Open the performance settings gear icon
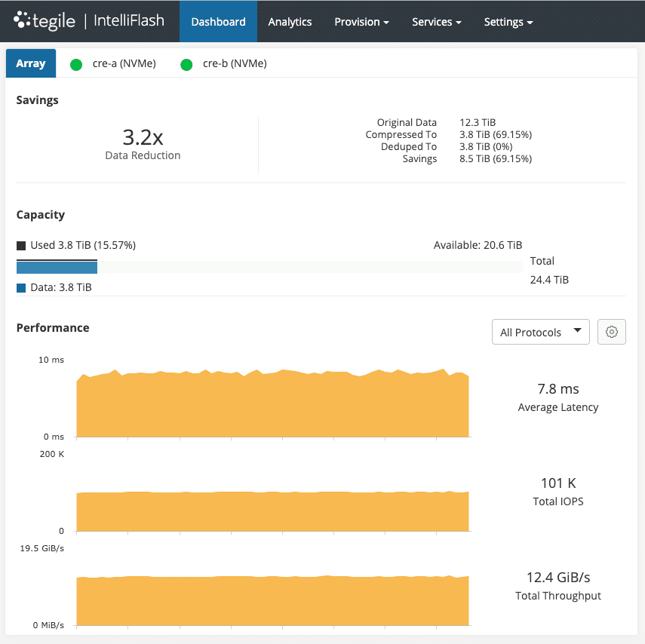Screen dimensions: 645x644 [611, 332]
